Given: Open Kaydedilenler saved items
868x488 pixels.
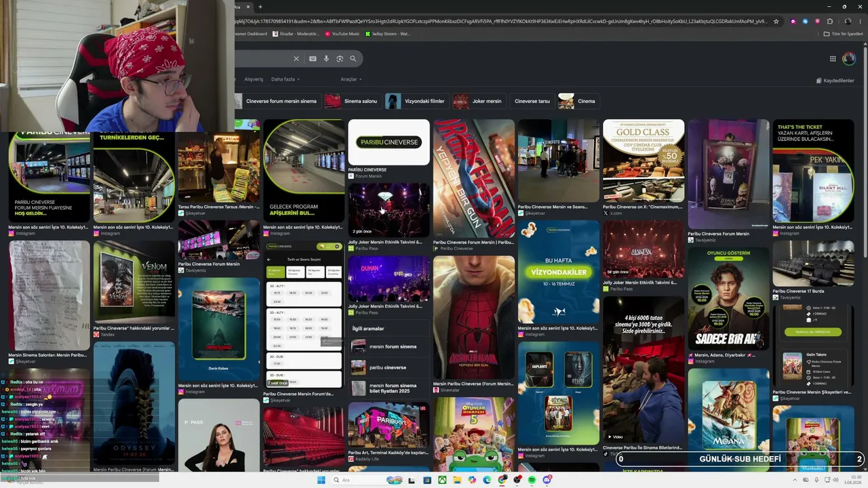Looking at the screenshot, I should click(835, 81).
